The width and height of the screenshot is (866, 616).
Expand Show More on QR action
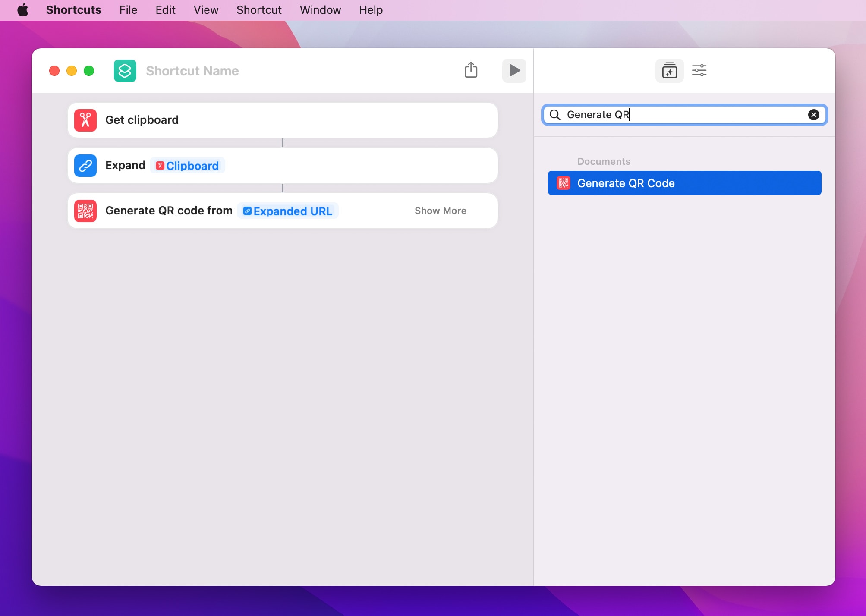click(x=440, y=211)
